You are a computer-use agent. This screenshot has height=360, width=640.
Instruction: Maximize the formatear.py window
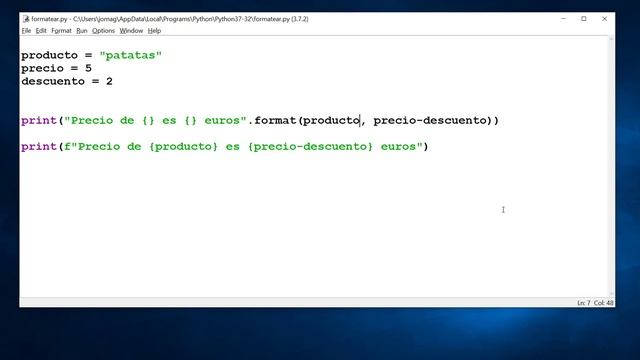click(x=584, y=19)
